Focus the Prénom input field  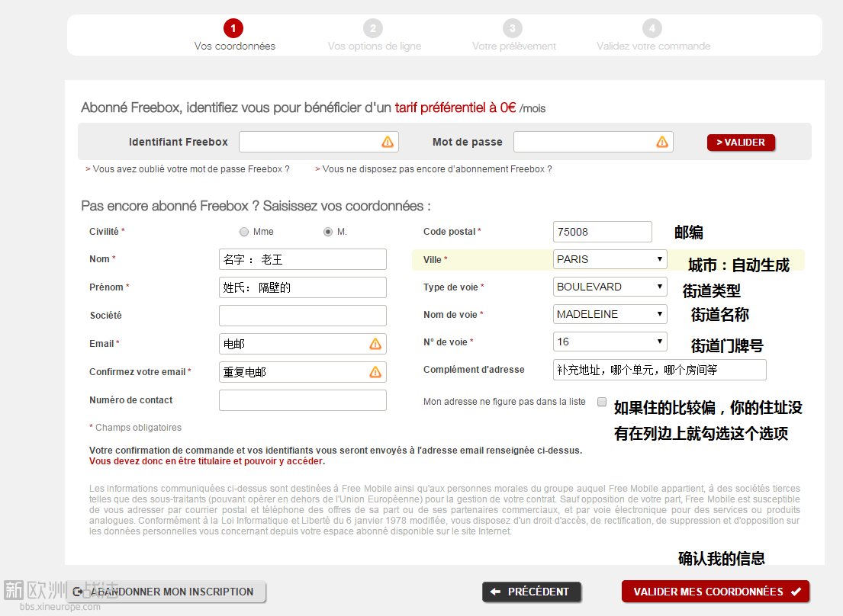303,287
